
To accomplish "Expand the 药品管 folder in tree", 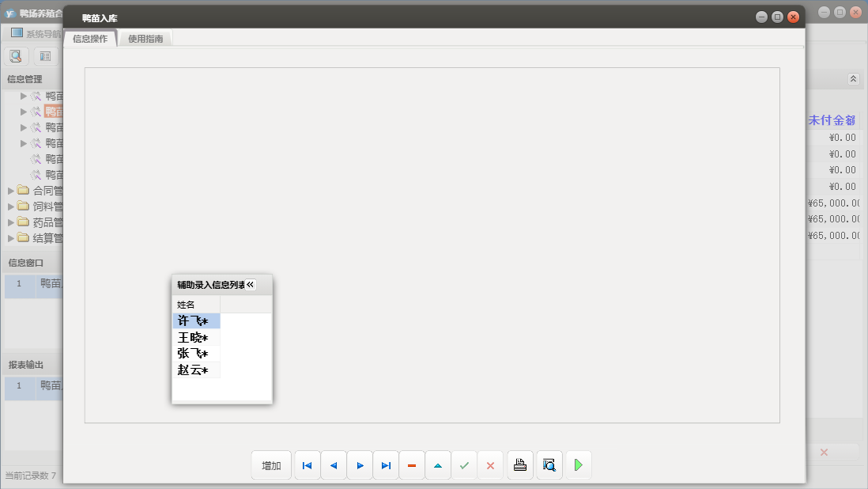I will pos(10,222).
